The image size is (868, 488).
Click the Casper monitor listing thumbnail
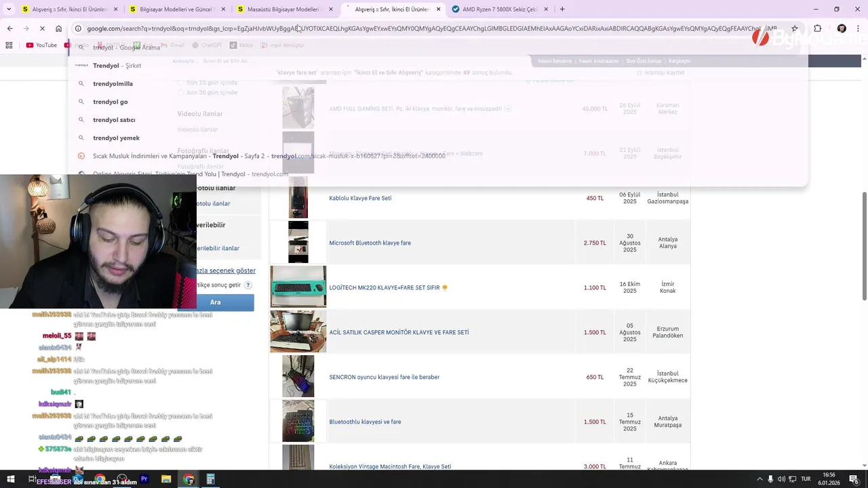tap(298, 331)
